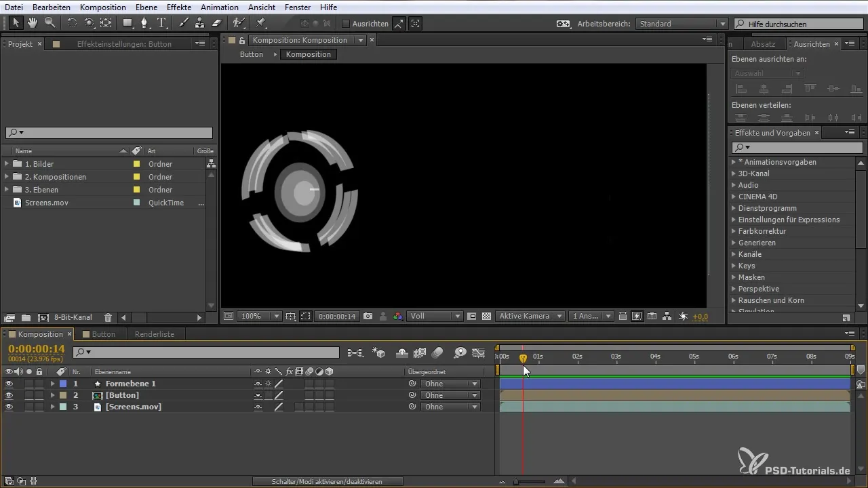Open the Effekte menu
Viewport: 868px width, 488px height.
click(x=179, y=7)
